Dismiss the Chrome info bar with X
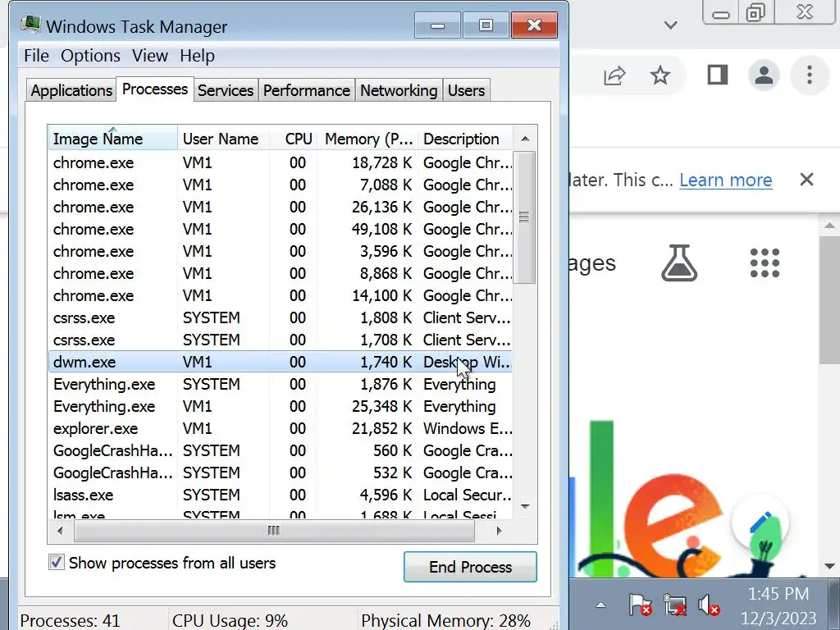This screenshot has width=840, height=630. [x=806, y=180]
